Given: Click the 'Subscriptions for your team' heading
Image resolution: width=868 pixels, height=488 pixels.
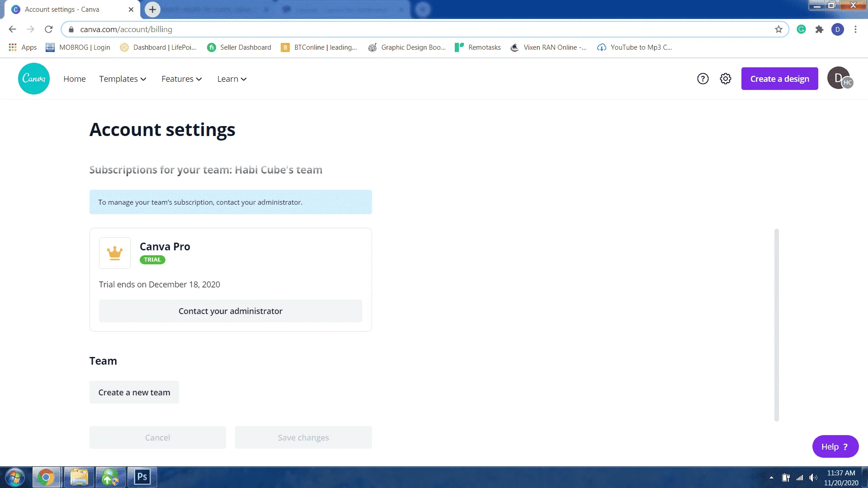Looking at the screenshot, I should point(206,170).
